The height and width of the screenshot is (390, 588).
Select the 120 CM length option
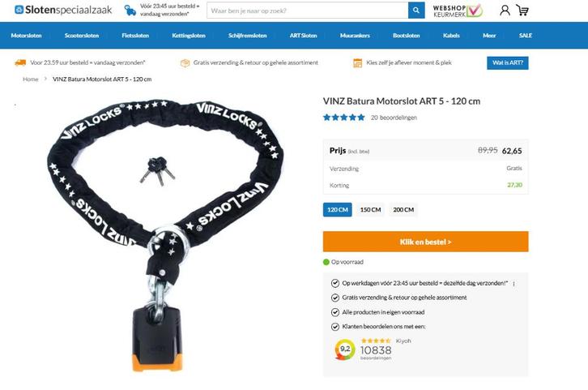tap(338, 209)
